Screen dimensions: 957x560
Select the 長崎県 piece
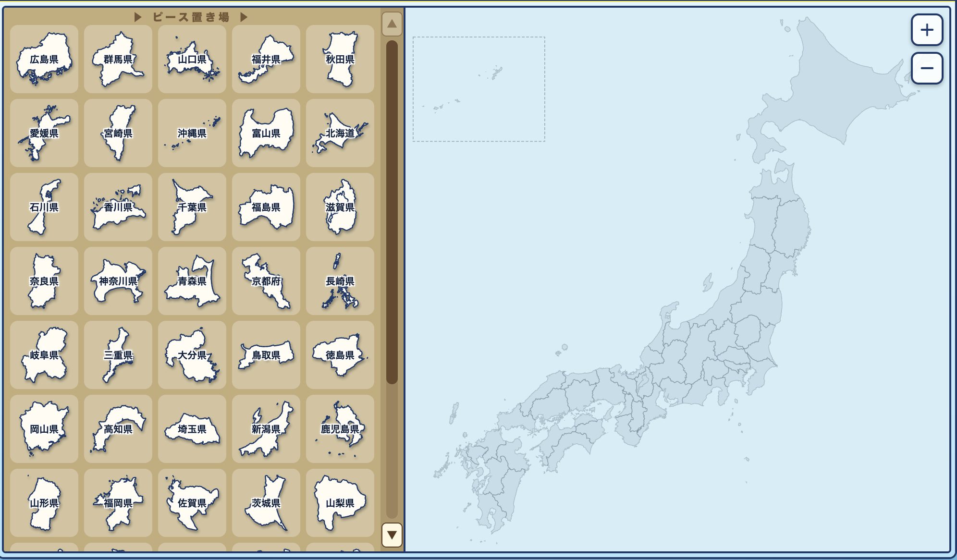click(x=340, y=281)
